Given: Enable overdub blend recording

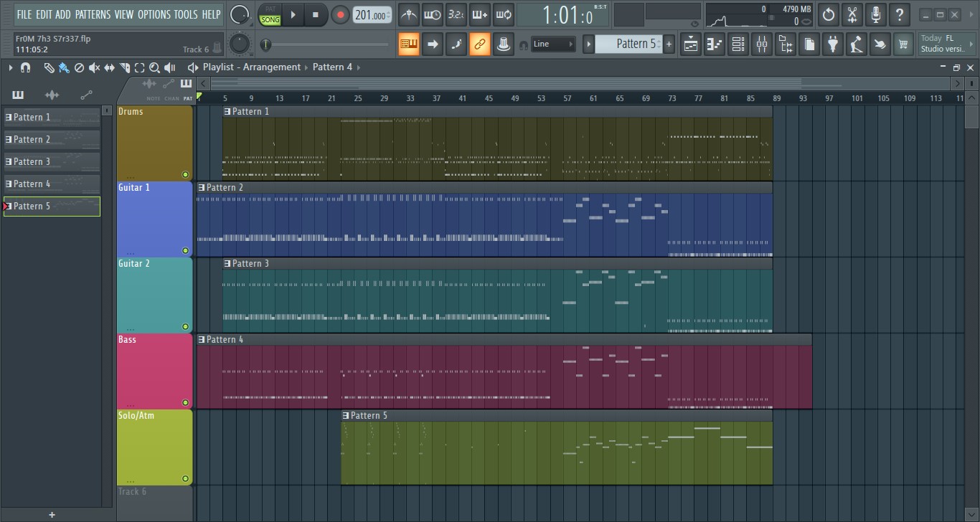Looking at the screenshot, I should (480, 14).
